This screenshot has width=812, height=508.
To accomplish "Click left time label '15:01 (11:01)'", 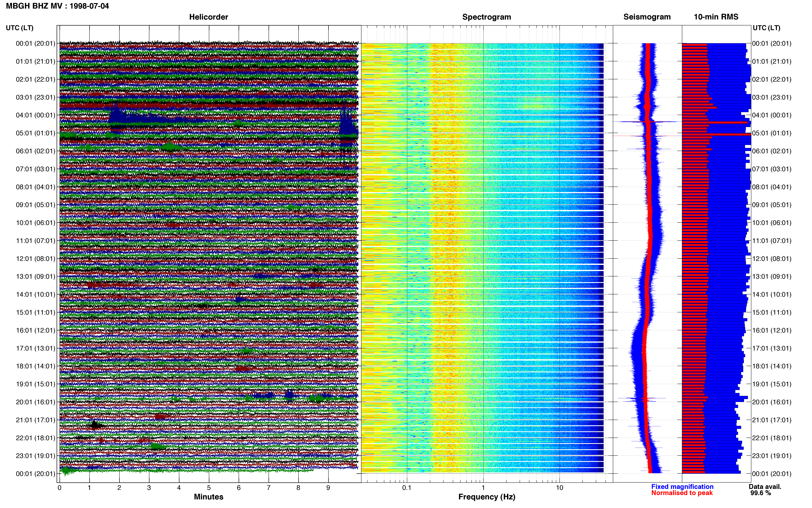I will pos(35,313).
